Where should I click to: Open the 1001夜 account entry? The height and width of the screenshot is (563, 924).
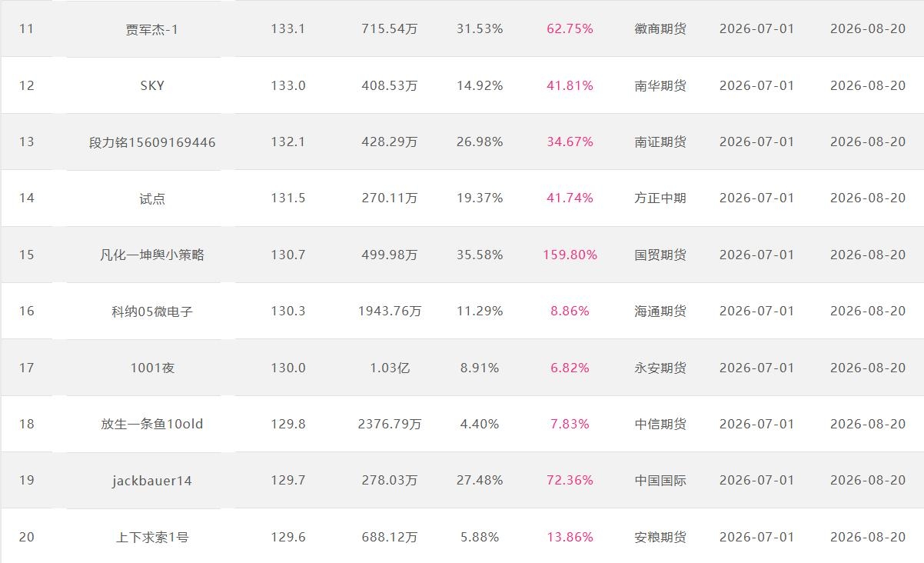click(152, 368)
